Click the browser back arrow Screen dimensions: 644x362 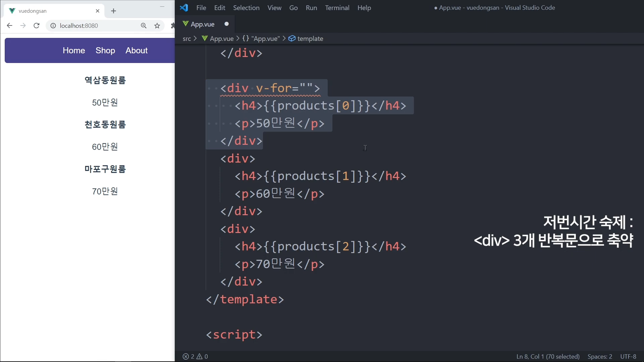(x=9, y=26)
